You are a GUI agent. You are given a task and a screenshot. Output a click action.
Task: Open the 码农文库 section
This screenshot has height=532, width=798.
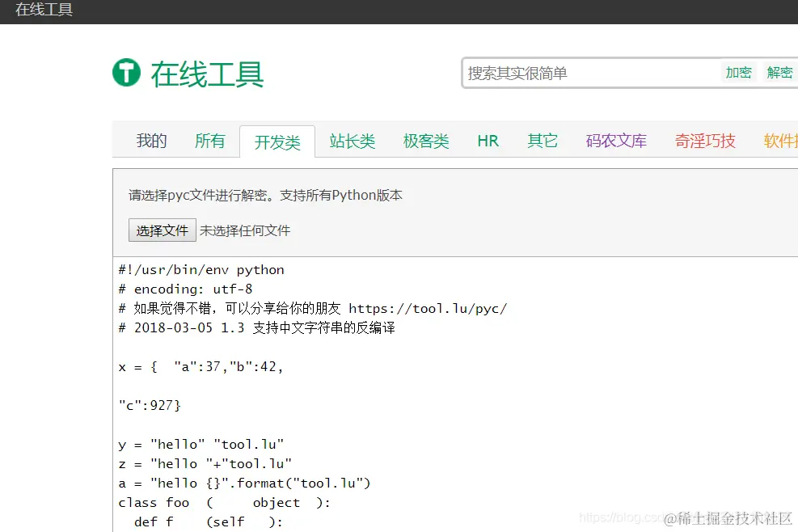pos(615,141)
